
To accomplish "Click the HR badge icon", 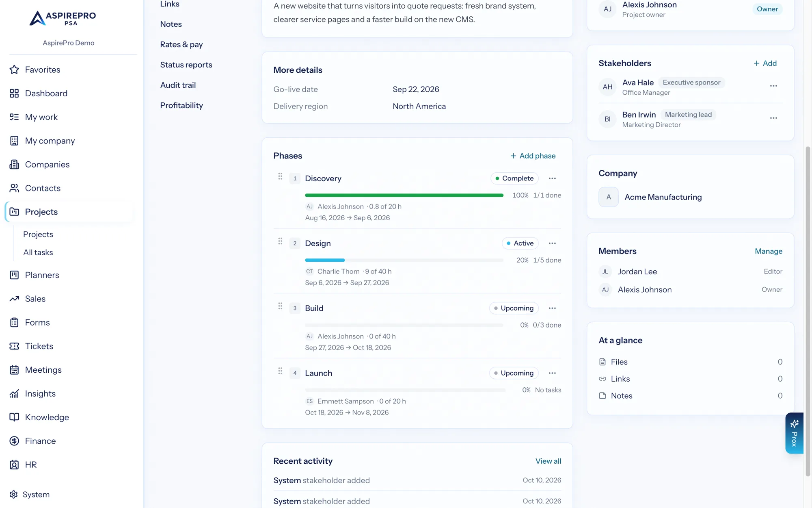I will pos(14,465).
